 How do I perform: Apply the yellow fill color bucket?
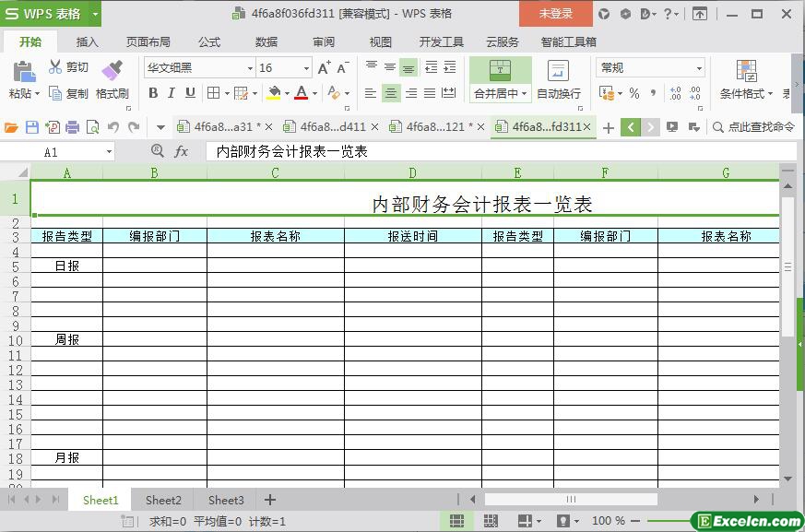274,93
